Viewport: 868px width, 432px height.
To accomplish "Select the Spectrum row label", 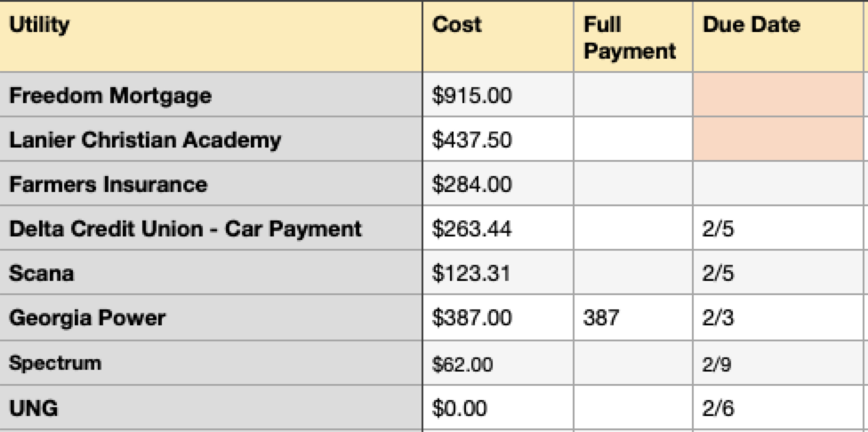I will click(211, 363).
